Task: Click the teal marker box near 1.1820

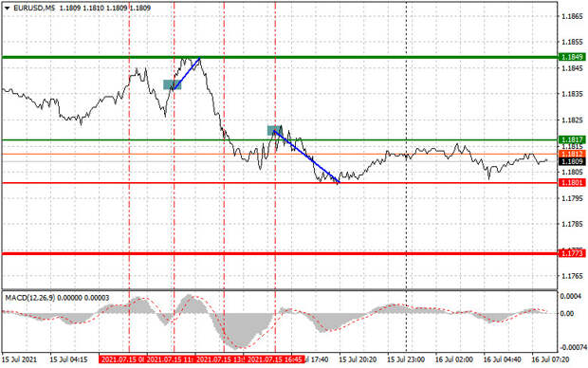Action: (x=274, y=130)
